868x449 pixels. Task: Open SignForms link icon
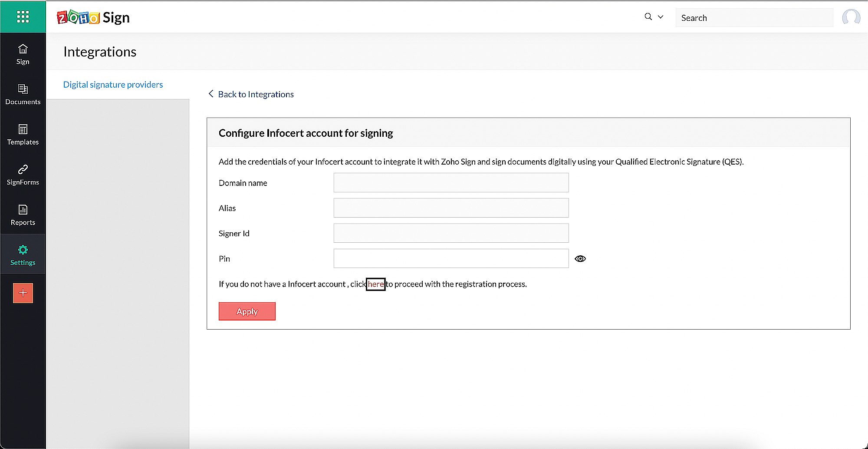point(23,169)
